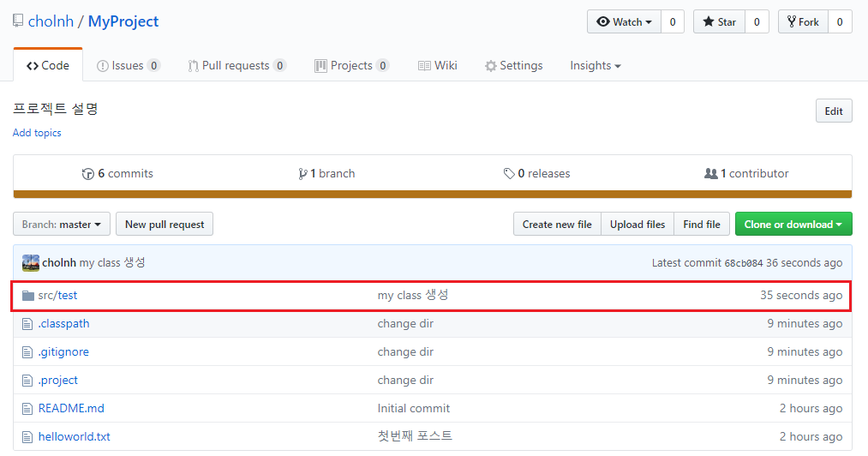This screenshot has width=868, height=456.
Task: Star the MyProject repository
Action: [719, 22]
